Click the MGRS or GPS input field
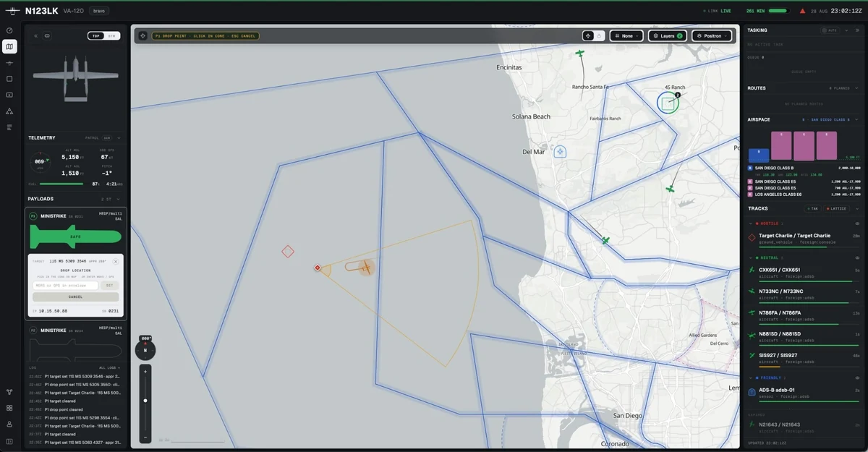The height and width of the screenshot is (452, 868). [x=65, y=285]
